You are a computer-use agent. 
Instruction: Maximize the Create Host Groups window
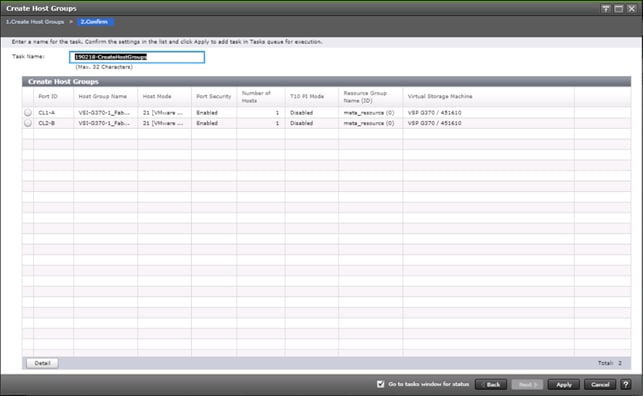pyautogui.click(x=618, y=9)
